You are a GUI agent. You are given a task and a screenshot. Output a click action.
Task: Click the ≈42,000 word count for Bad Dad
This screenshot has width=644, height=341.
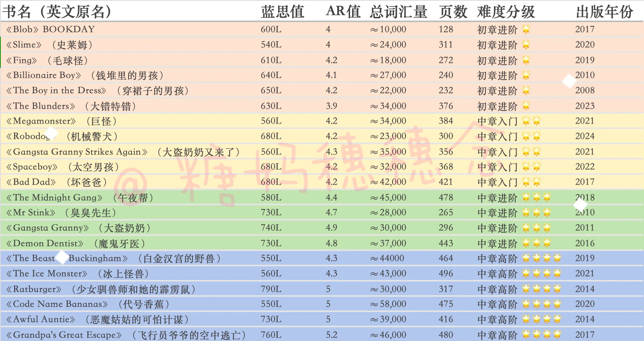388,182
